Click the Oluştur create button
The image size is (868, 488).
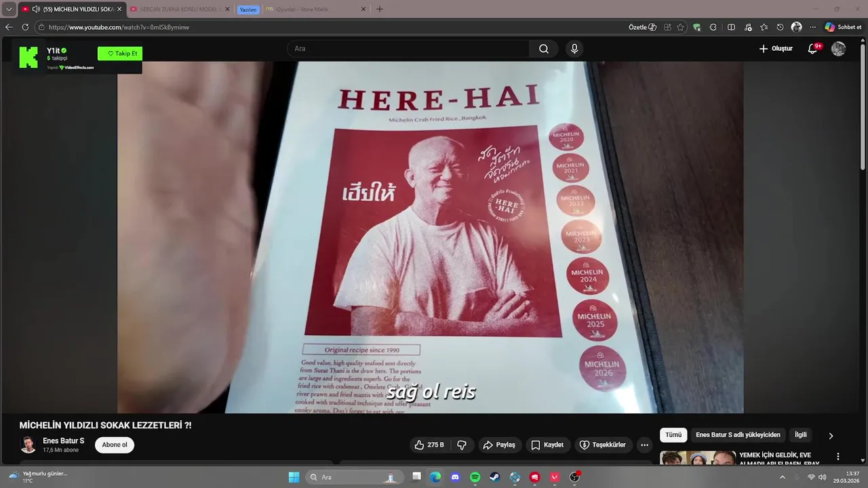click(776, 49)
